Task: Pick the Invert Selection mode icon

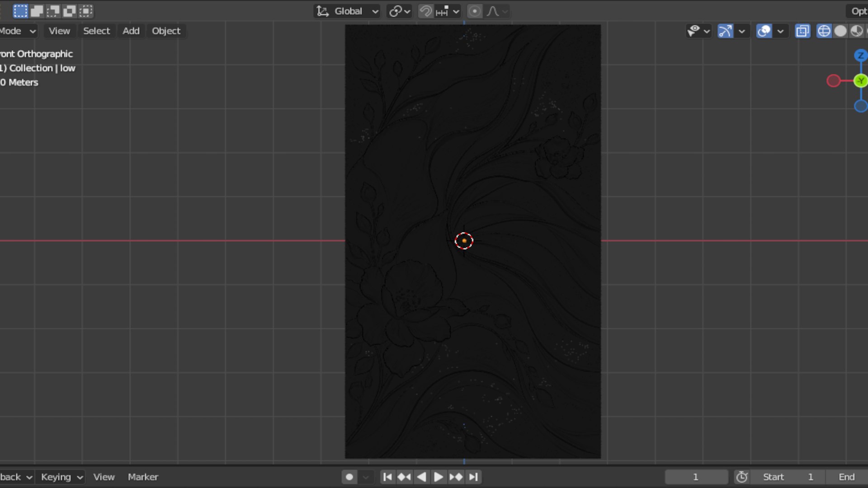Action: point(69,11)
